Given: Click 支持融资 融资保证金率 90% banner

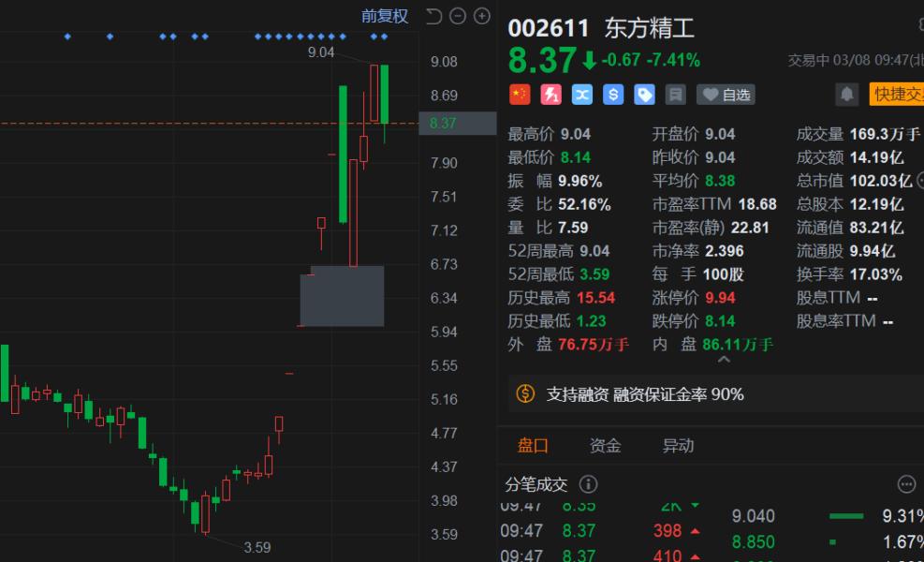Looking at the screenshot, I should pyautogui.click(x=716, y=394).
